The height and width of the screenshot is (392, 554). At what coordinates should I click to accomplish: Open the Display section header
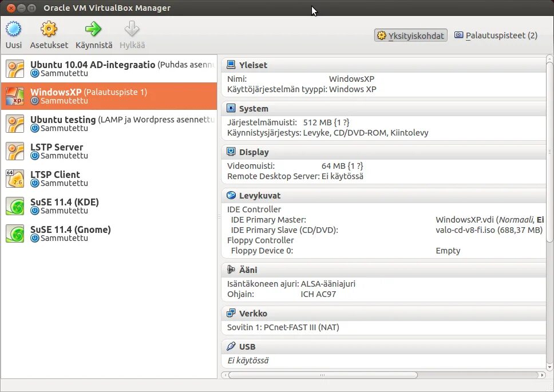coord(383,152)
